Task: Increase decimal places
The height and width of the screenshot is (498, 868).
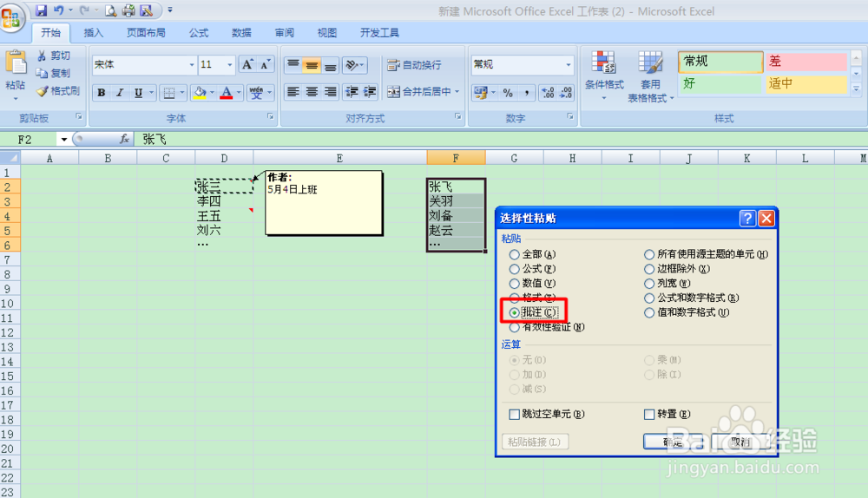Action: 548,93
